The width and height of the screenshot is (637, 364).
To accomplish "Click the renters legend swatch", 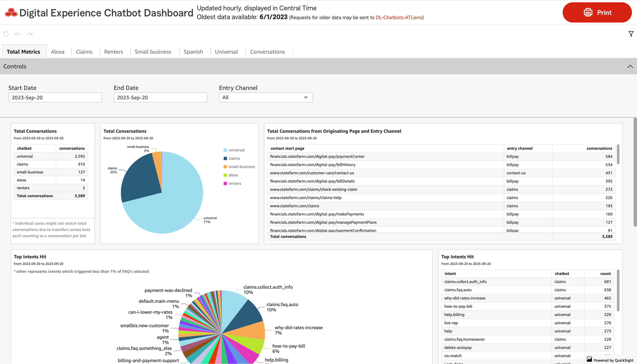I will (x=225, y=183).
